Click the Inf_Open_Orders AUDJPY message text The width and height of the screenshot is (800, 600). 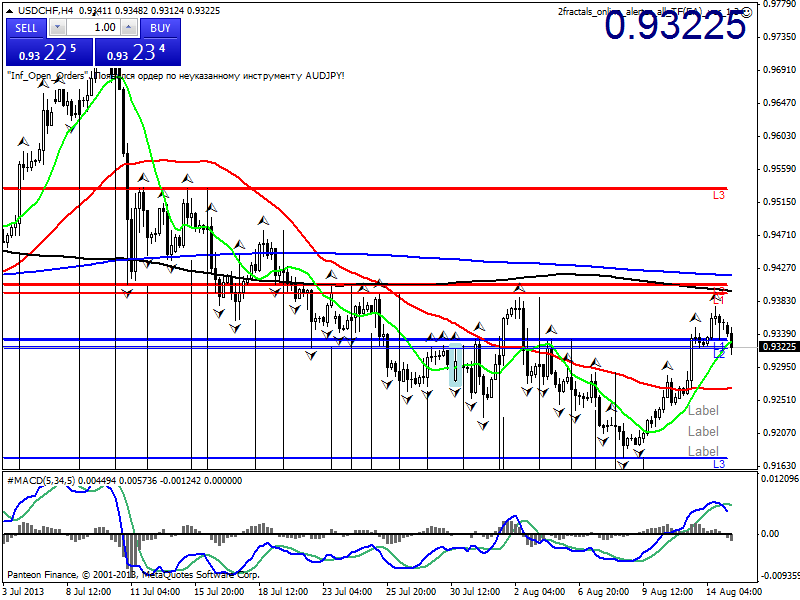point(176,76)
